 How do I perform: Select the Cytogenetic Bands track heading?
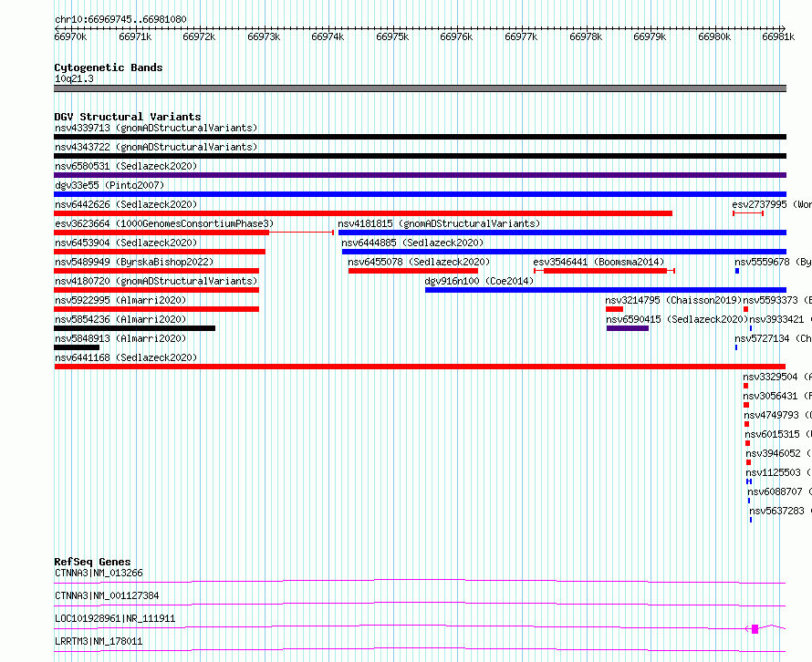pyautogui.click(x=109, y=67)
